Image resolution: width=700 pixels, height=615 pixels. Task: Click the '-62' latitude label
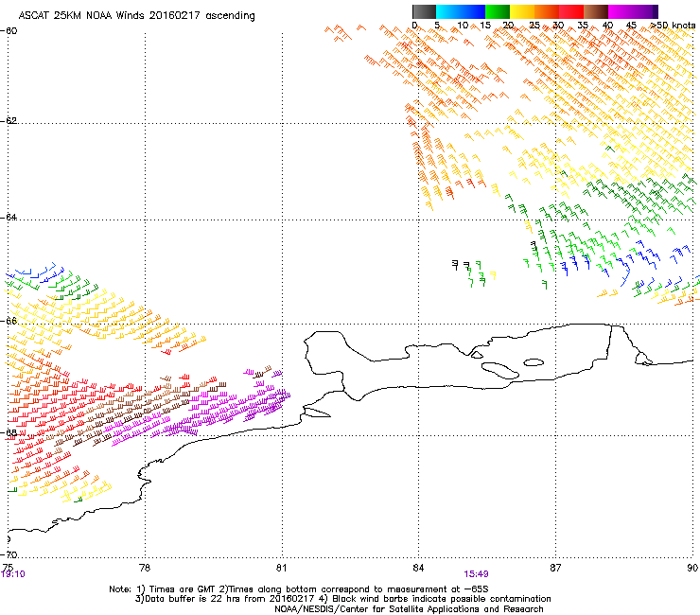coord(9,121)
